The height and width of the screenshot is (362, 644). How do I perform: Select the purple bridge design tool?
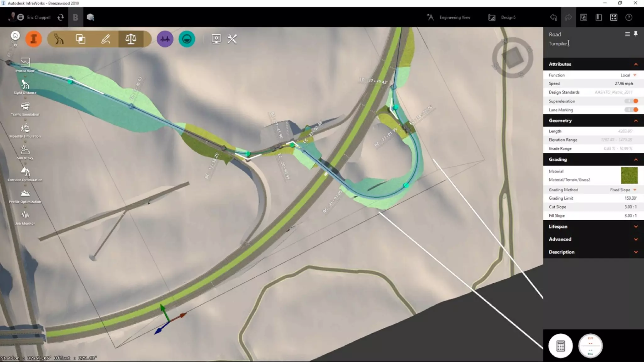[165, 39]
